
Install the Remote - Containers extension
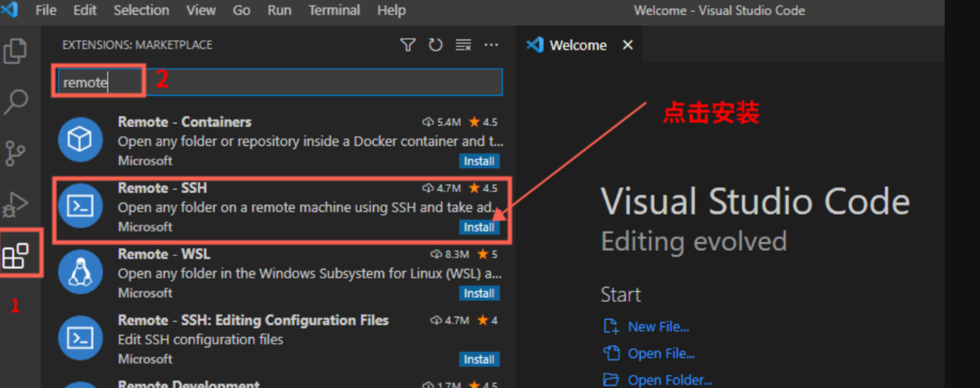click(x=479, y=161)
